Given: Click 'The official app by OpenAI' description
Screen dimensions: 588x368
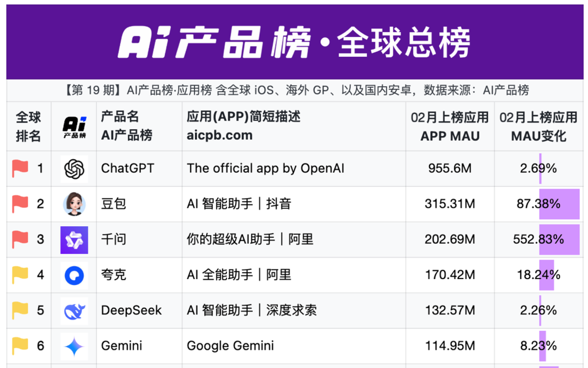Looking at the screenshot, I should tap(266, 168).
